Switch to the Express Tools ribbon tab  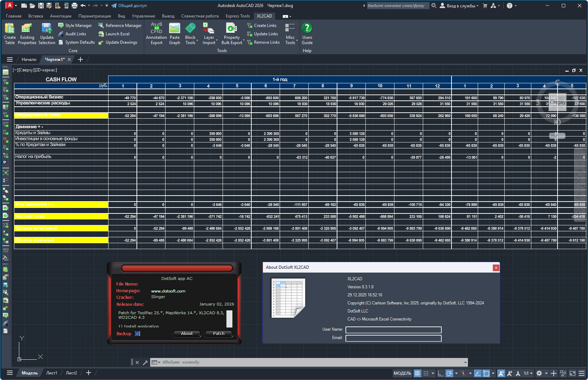pos(238,16)
